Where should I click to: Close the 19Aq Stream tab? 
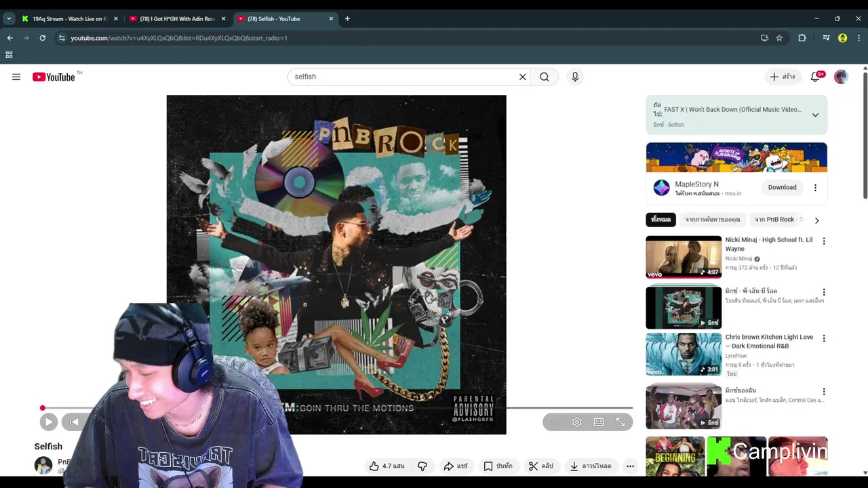click(x=116, y=19)
